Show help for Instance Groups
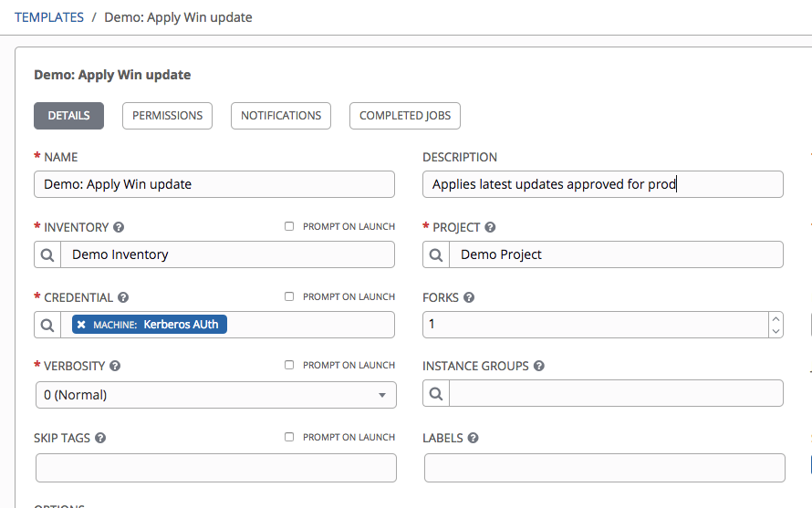The image size is (812, 508). (539, 366)
